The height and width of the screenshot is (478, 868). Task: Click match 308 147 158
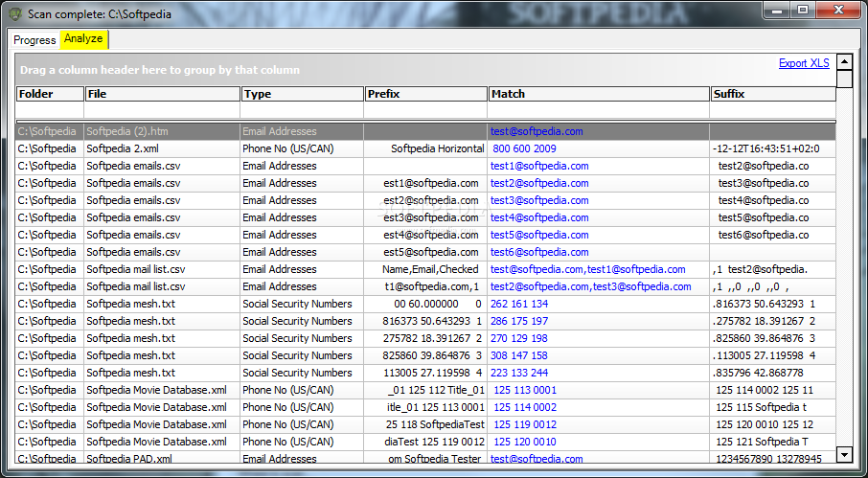519,355
